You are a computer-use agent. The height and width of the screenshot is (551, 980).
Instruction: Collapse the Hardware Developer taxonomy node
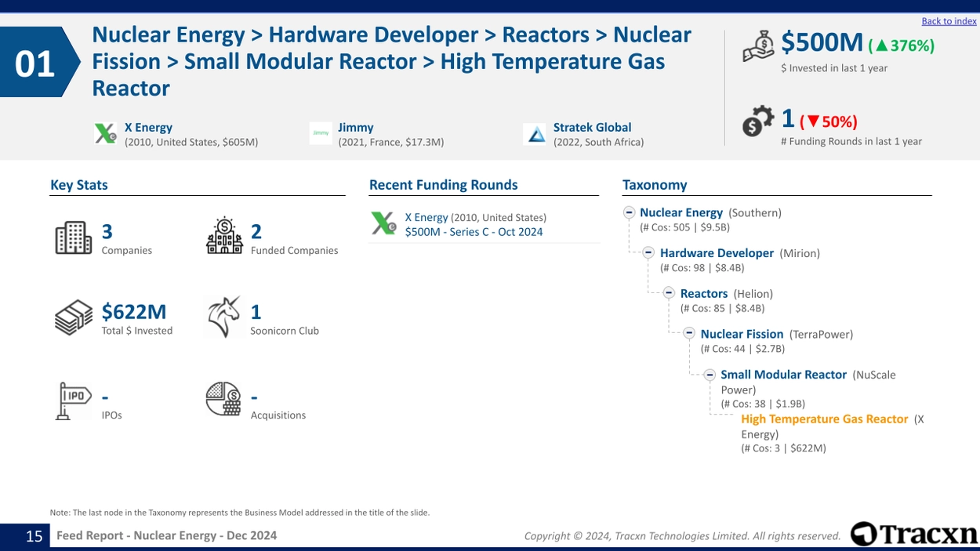[x=648, y=252]
